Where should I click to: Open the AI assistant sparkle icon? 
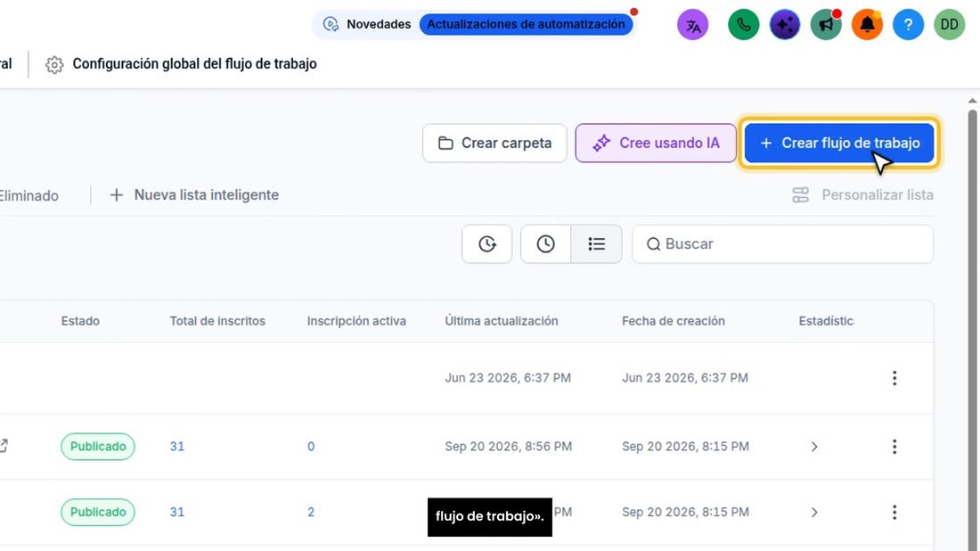tap(784, 25)
